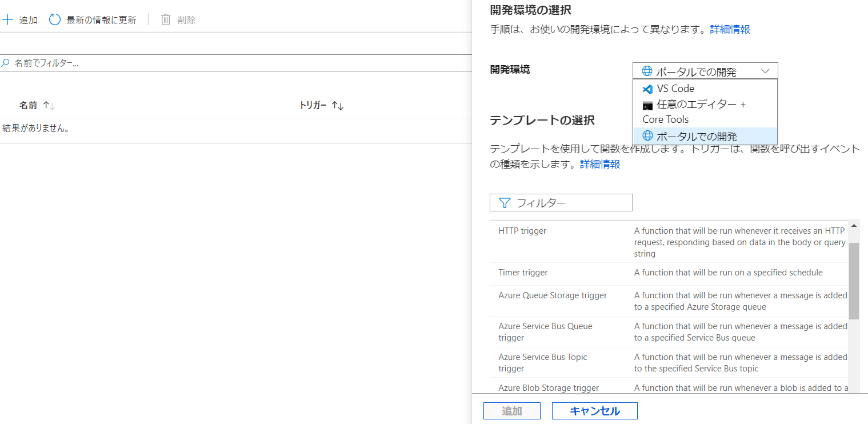The width and height of the screenshot is (868, 424).
Task: Click Service Bus queue description text
Action: click(x=741, y=332)
